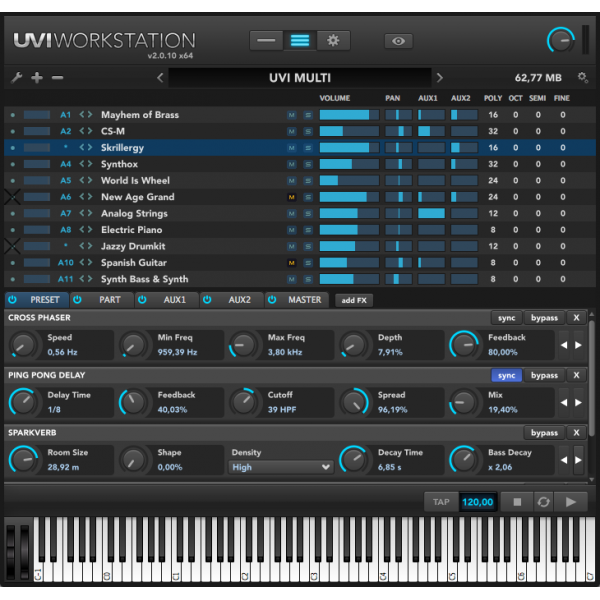Select next preset for World Is Wheel

tap(90, 180)
